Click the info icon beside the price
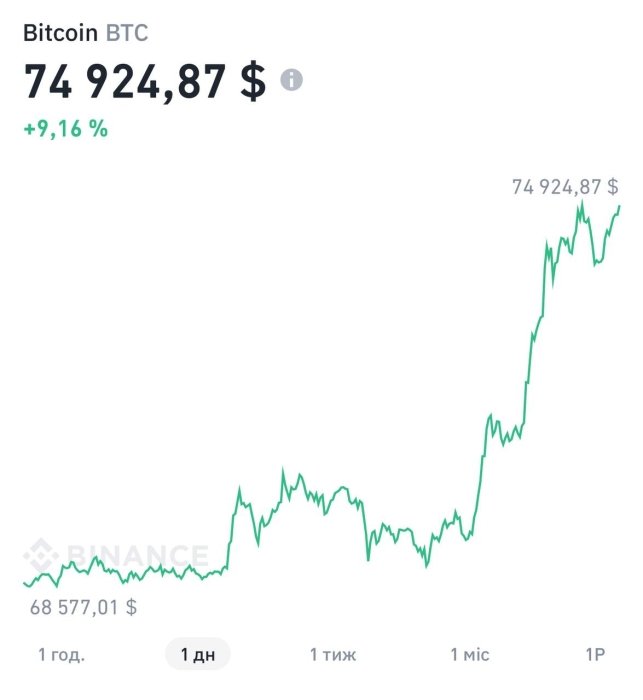Viewport: 643px width, 700px height. pyautogui.click(x=291, y=81)
